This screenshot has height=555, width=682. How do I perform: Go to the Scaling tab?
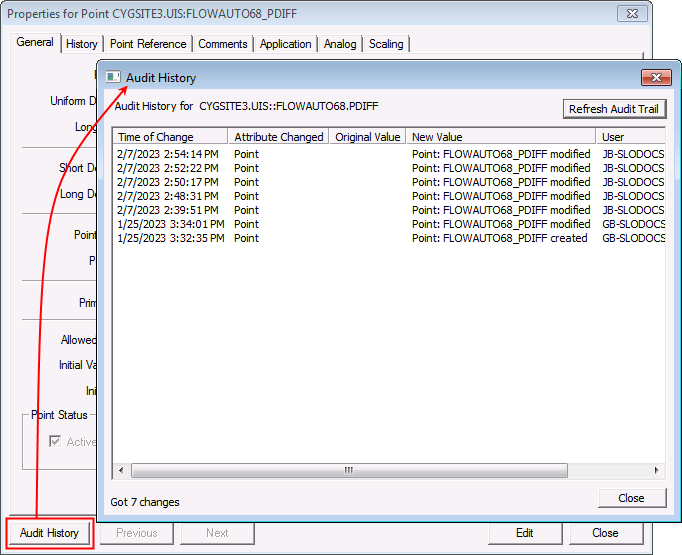386,44
